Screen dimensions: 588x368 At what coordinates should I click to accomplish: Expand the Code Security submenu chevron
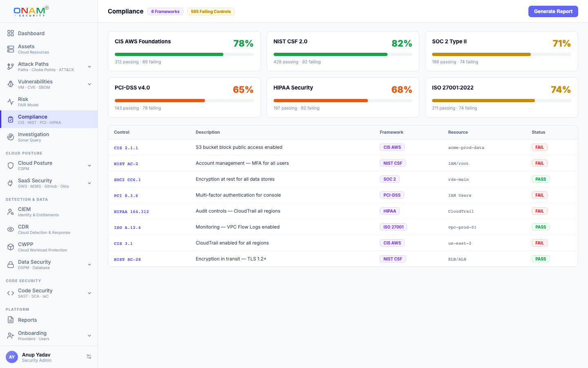pos(89,293)
